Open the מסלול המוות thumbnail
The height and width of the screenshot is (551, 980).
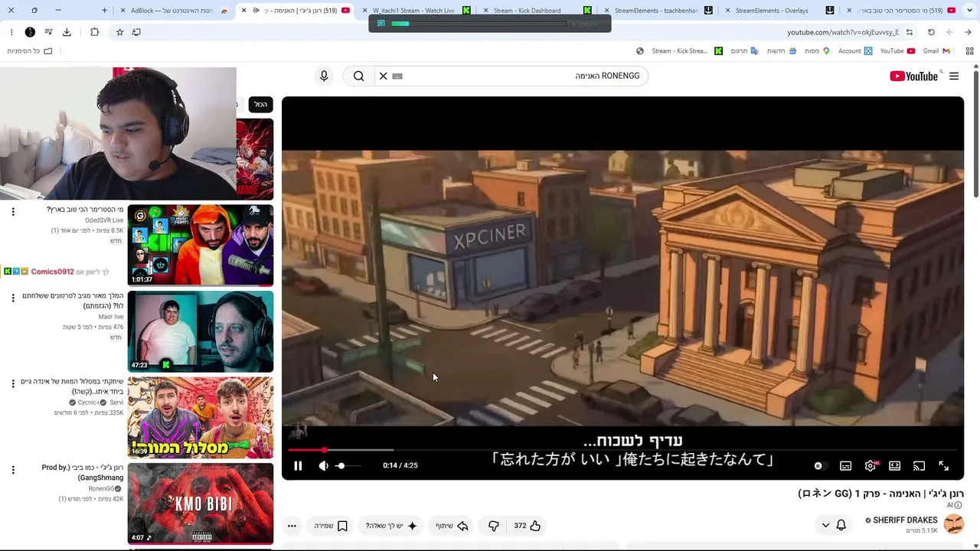pos(201,418)
